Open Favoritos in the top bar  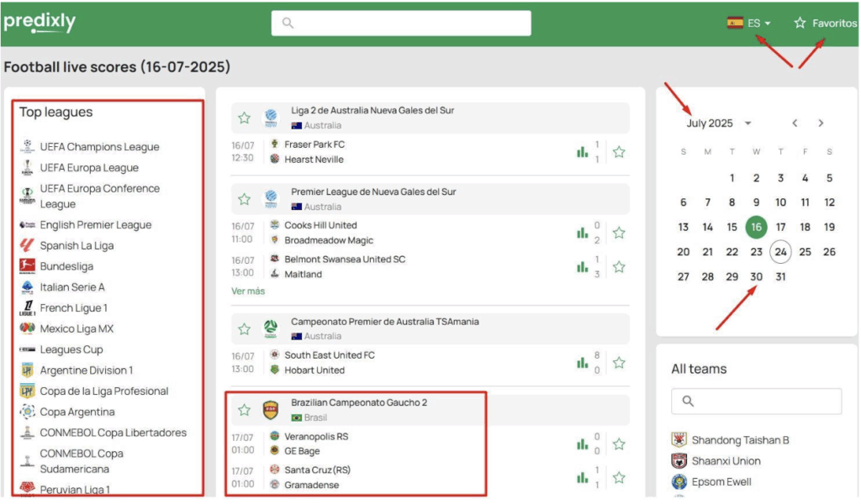825,24
